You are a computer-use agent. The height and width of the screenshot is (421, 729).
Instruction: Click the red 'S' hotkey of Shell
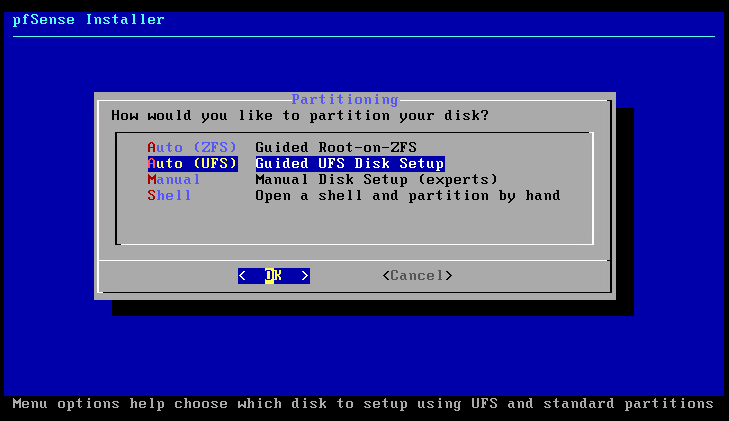(152, 195)
